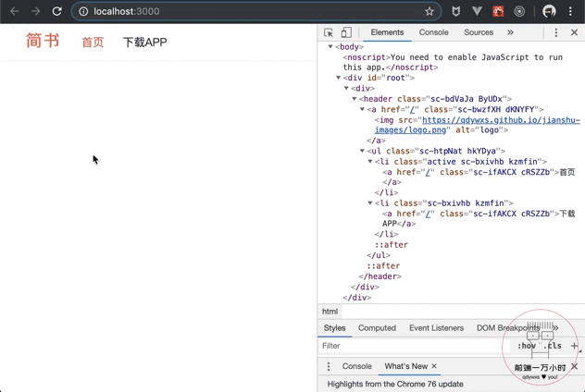Open the circular target extension icon
Screen dimensions: 585x392
[519, 11]
